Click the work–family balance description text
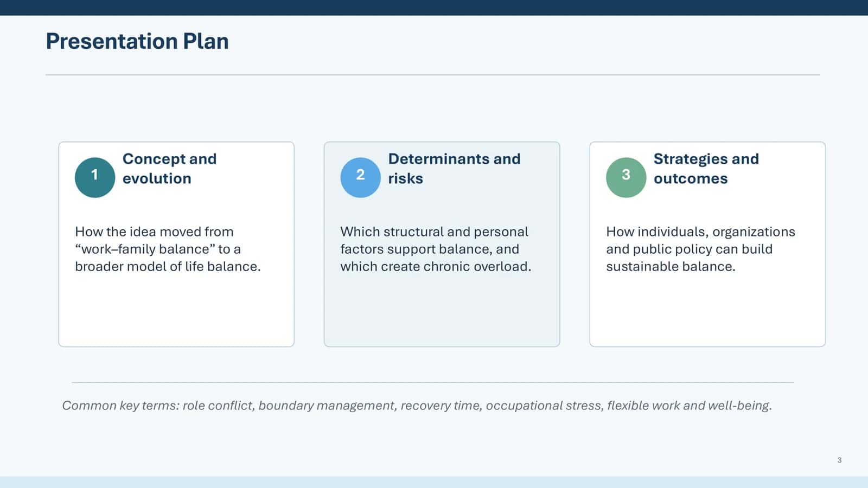This screenshot has width=868, height=488. pos(168,249)
